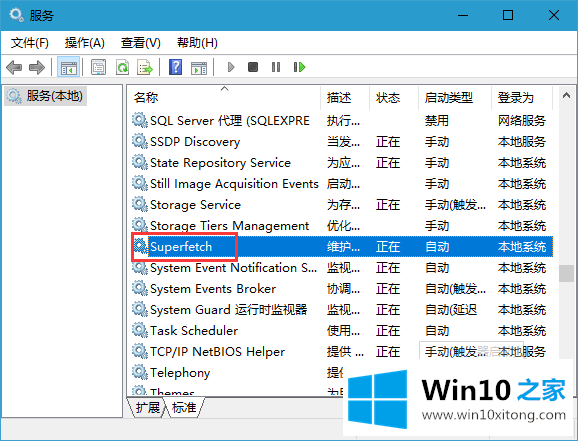Image resolution: width=578 pixels, height=441 pixels.
Task: Select the Telephony service name
Action: pos(180,373)
